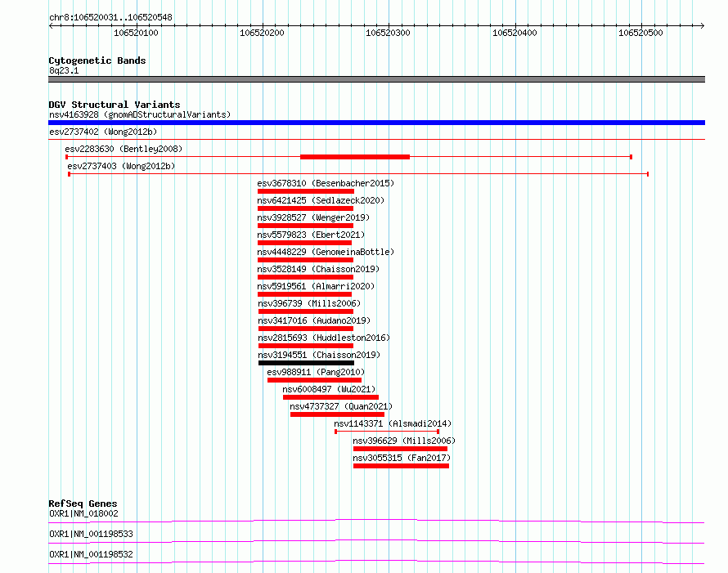Click nsv3528149 (Chaisson2019) label
This screenshot has height=573, width=728.
318,269
